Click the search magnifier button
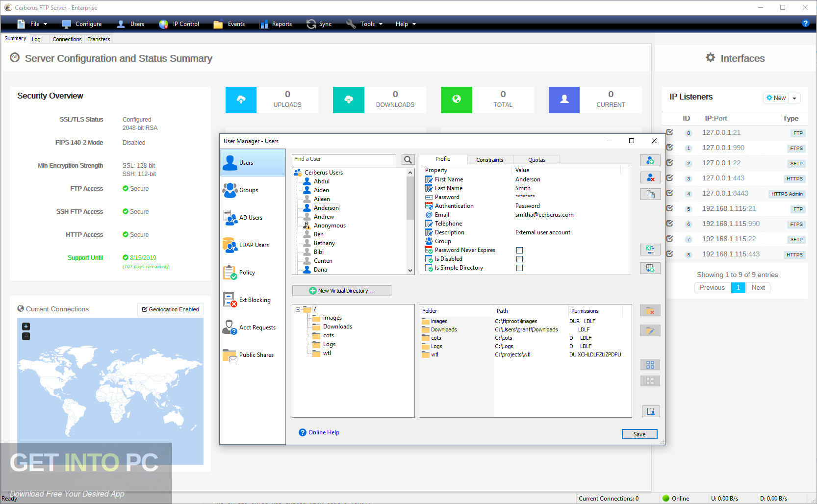The height and width of the screenshot is (504, 817). [408, 159]
